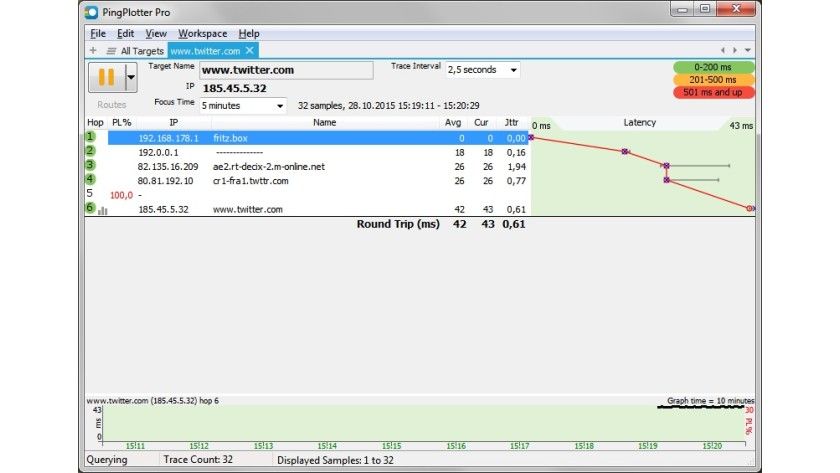This screenshot has height=473, width=840.
Task: Click the tab scroll left arrow
Action: point(723,50)
